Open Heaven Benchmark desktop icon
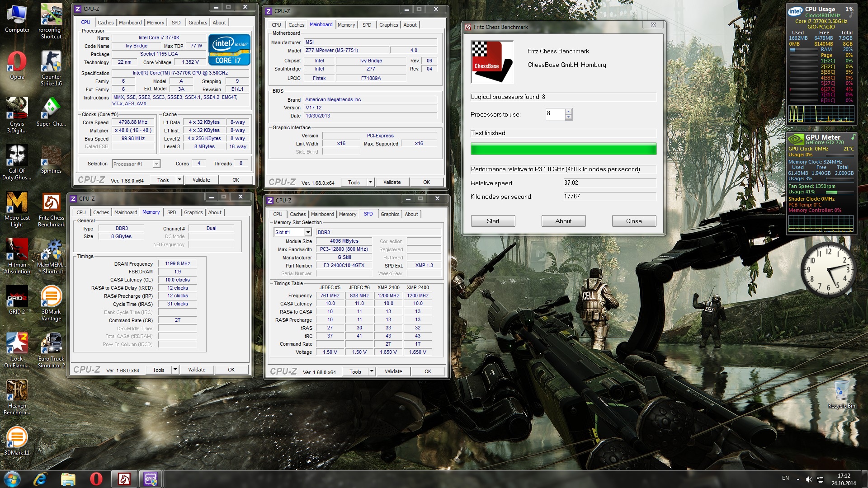 click(17, 391)
